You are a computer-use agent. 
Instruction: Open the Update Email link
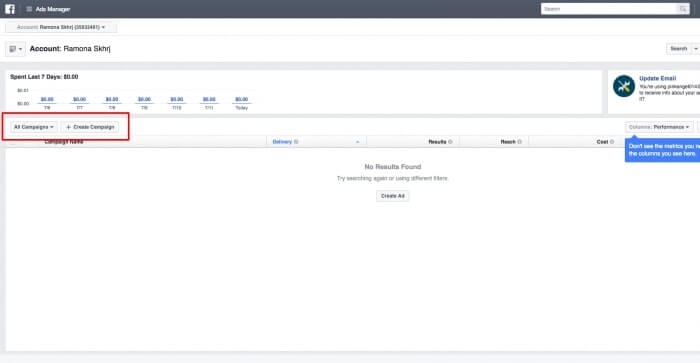[658, 78]
